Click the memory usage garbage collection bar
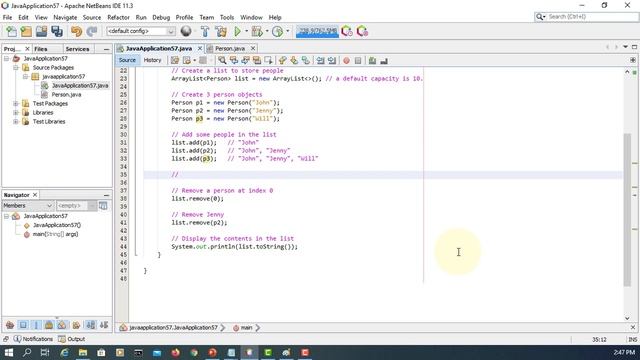This screenshot has width=640, height=360. [x=317, y=31]
